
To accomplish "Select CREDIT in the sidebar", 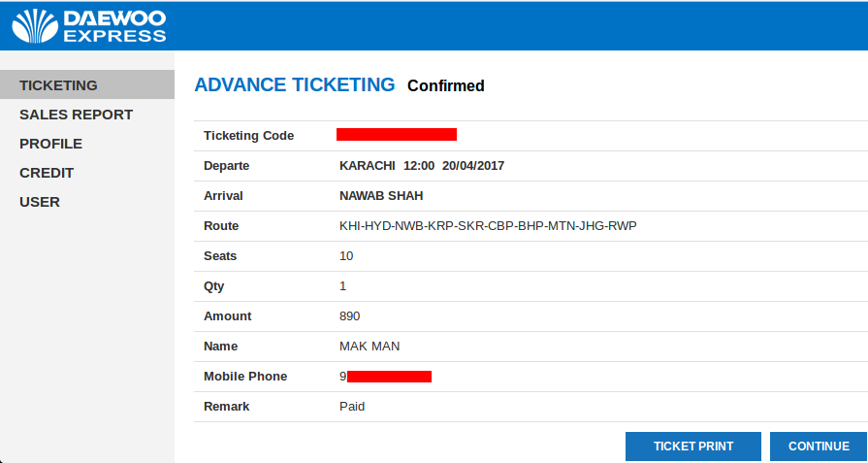I will [x=47, y=173].
